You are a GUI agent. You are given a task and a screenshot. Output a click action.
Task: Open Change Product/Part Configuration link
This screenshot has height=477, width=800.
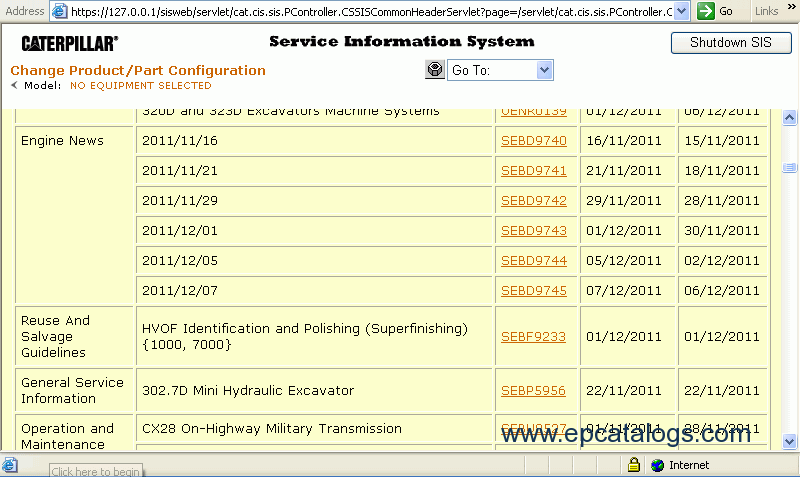coord(138,71)
